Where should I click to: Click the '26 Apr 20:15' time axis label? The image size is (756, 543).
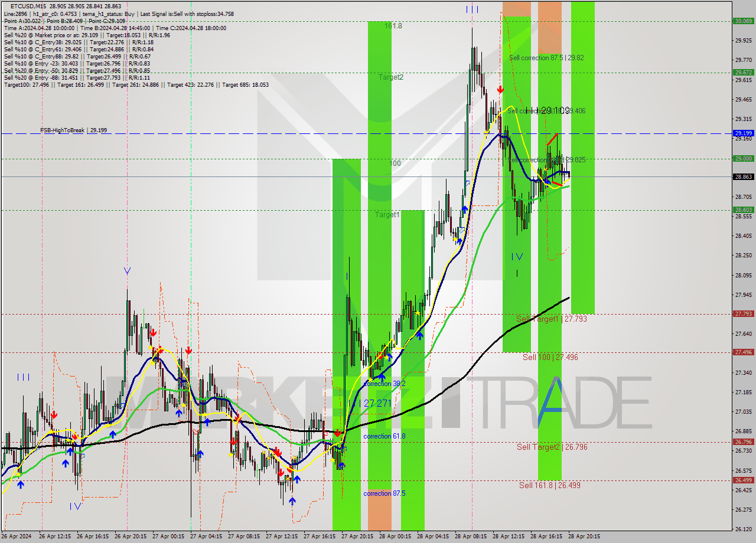pyautogui.click(x=131, y=537)
